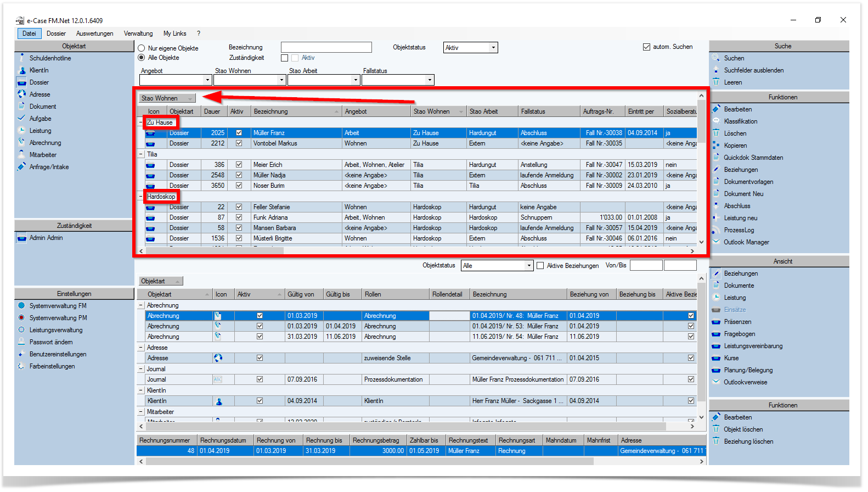Image resolution: width=868 pixels, height=492 pixels.
Task: Click in the Bezeichnung search field
Action: (x=326, y=48)
